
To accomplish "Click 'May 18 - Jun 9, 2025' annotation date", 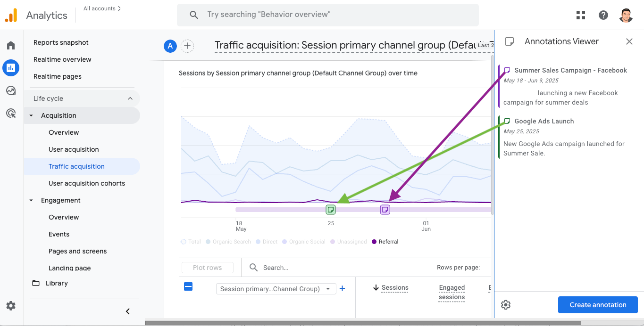I will point(531,81).
